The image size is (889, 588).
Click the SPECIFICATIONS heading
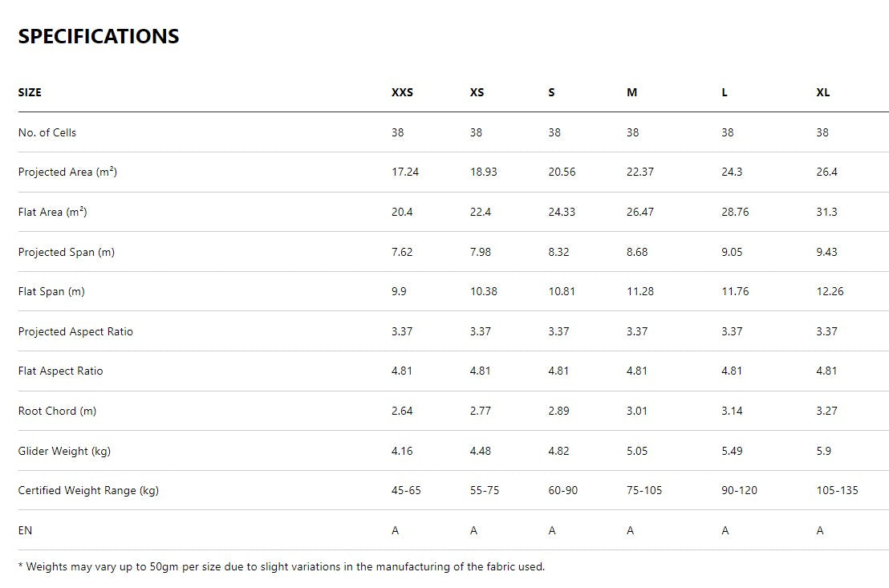coord(99,37)
